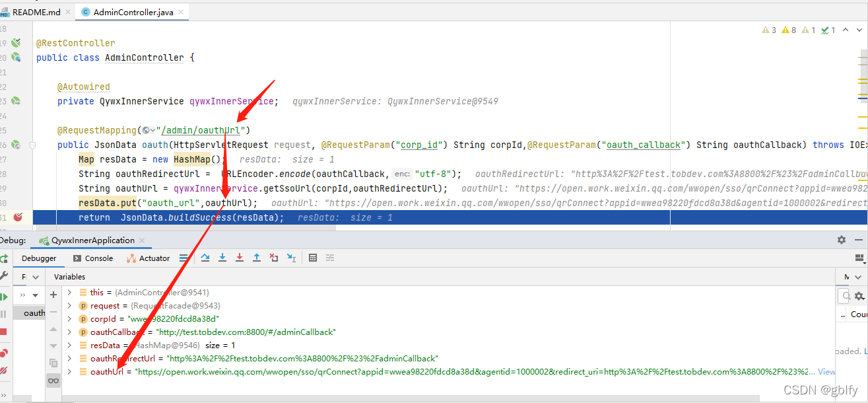Move watch up with the up arrow
The width and height of the screenshot is (868, 403).
(x=53, y=329)
